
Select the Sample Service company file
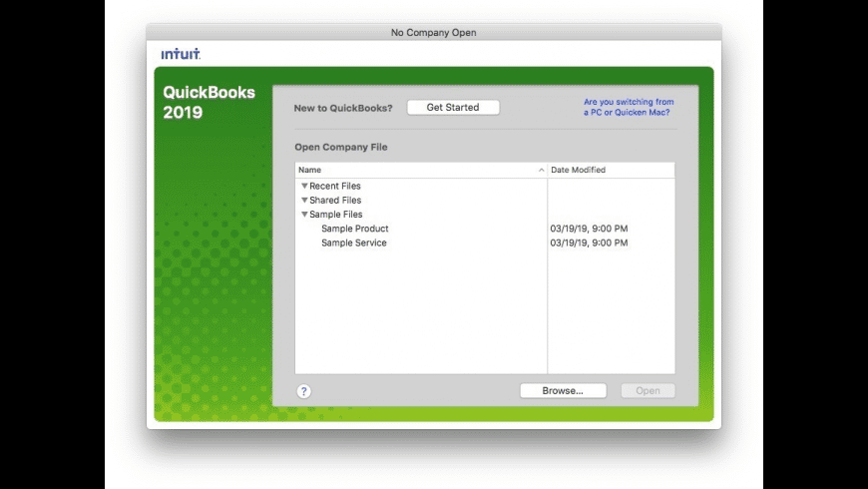[354, 243]
